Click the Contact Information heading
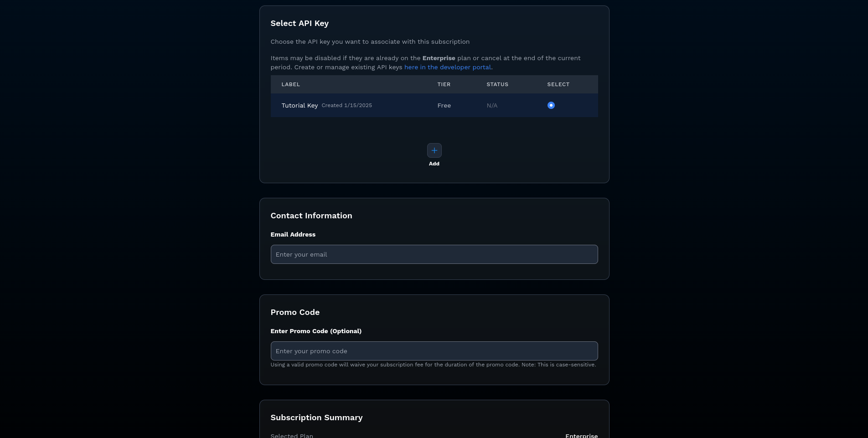 [311, 216]
